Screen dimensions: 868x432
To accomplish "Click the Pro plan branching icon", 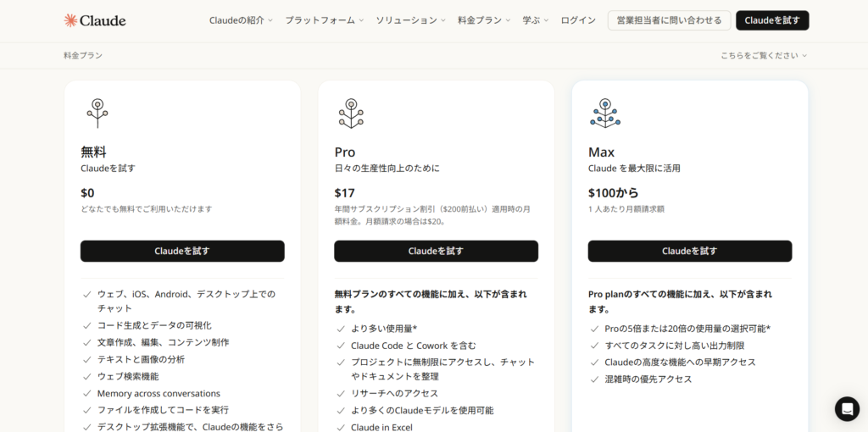I will [351, 113].
